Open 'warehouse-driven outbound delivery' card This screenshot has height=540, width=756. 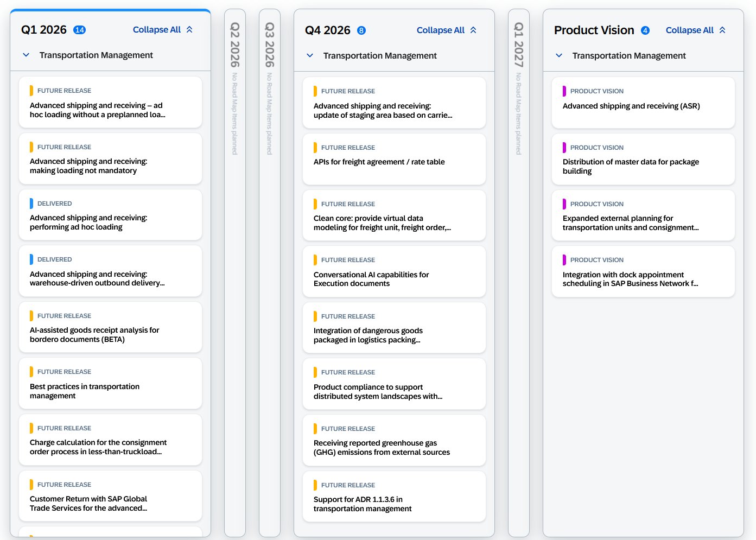point(110,271)
